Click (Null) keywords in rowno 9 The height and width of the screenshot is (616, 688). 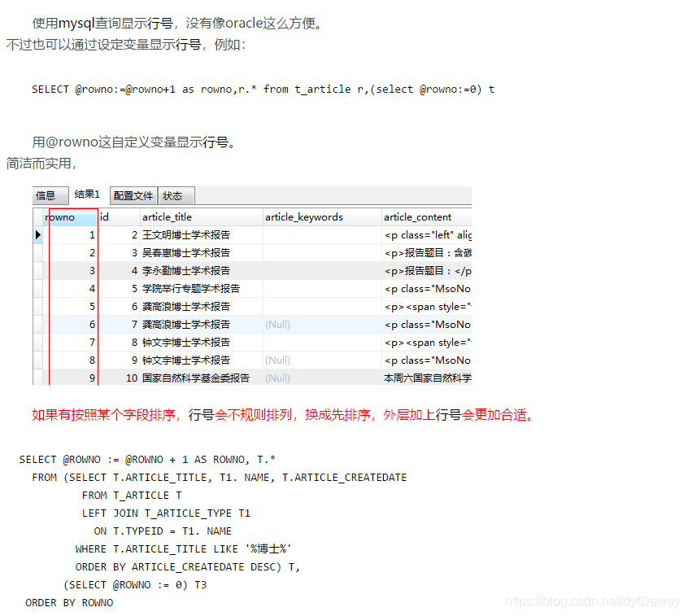(322, 378)
